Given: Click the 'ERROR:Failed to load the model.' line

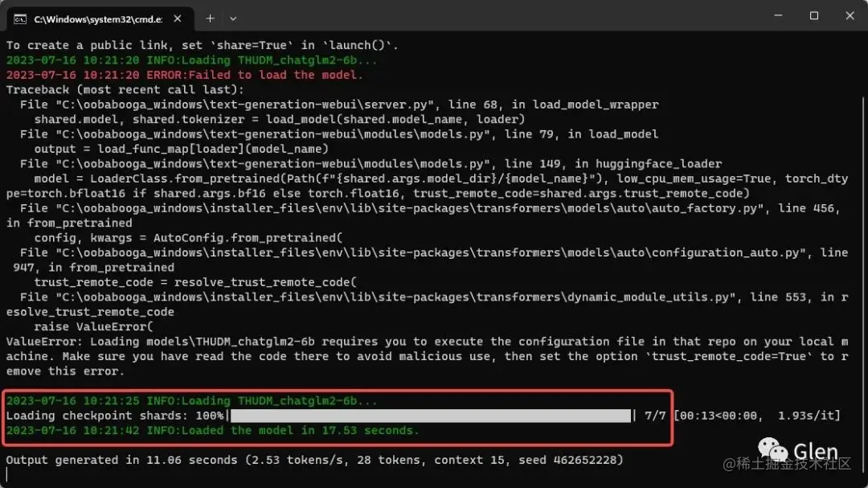Looking at the screenshot, I should tap(185, 75).
